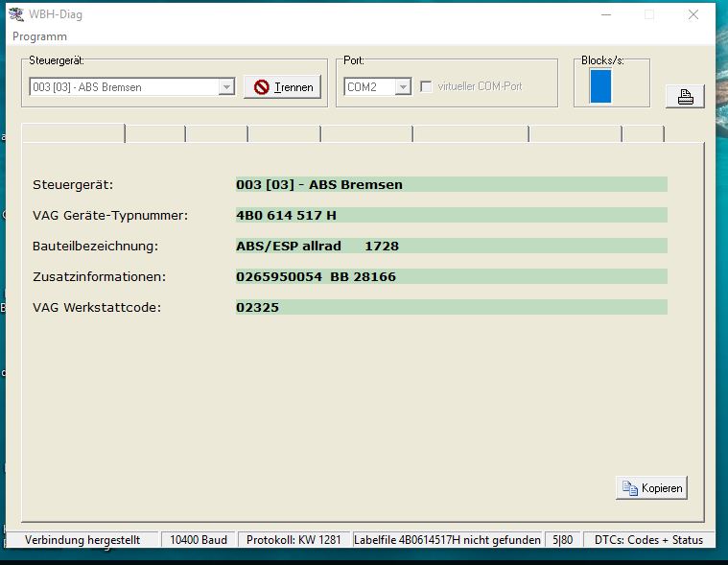Open the Programm menu
728x565 pixels.
click(x=39, y=36)
